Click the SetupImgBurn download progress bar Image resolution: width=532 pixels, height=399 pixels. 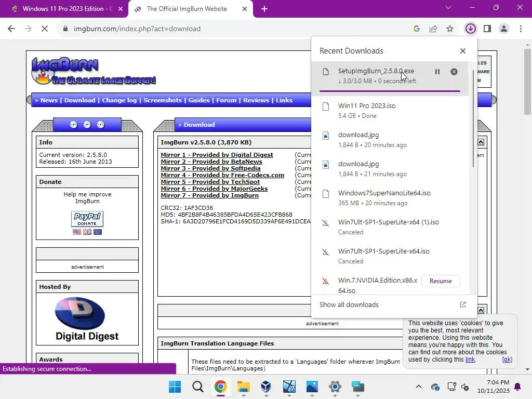click(390, 91)
